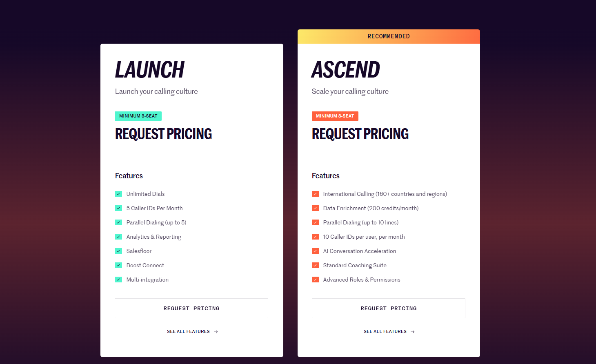Click REQUEST PRICING button under Launch plan
Screen dimensions: 596x364
(x=191, y=308)
